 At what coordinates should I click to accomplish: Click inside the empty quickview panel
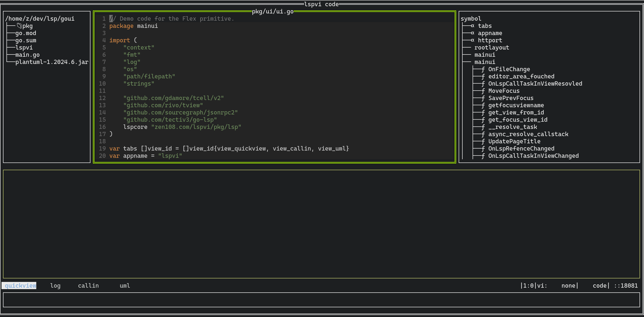321,224
